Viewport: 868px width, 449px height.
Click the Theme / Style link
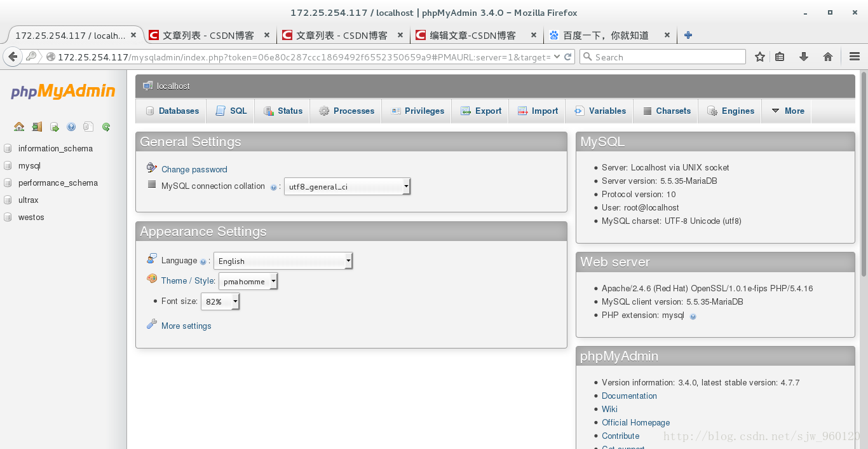coord(188,280)
